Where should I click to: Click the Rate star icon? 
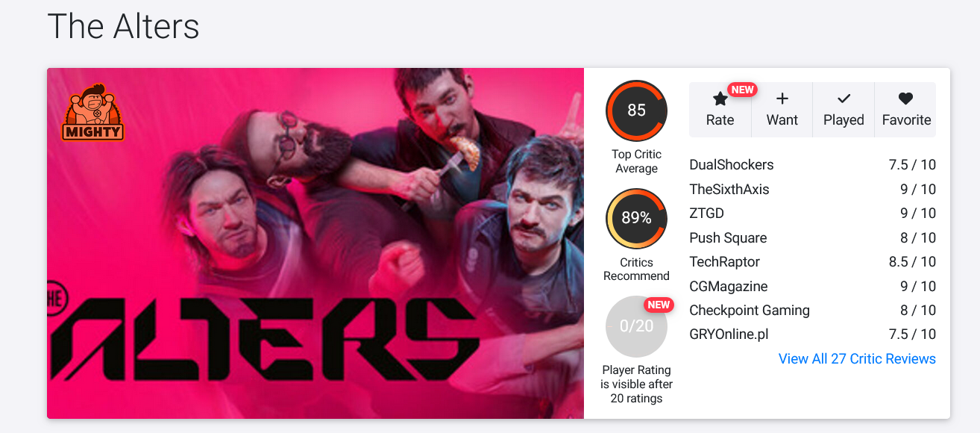[x=720, y=99]
